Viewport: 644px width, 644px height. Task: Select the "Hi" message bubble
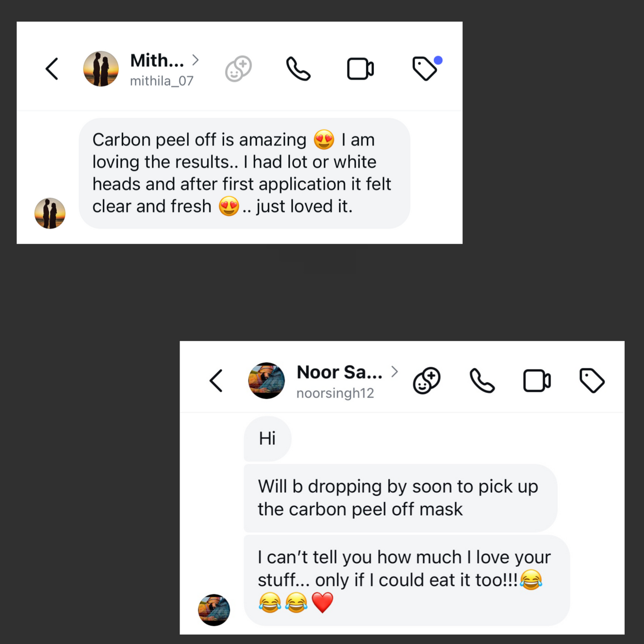tap(267, 439)
